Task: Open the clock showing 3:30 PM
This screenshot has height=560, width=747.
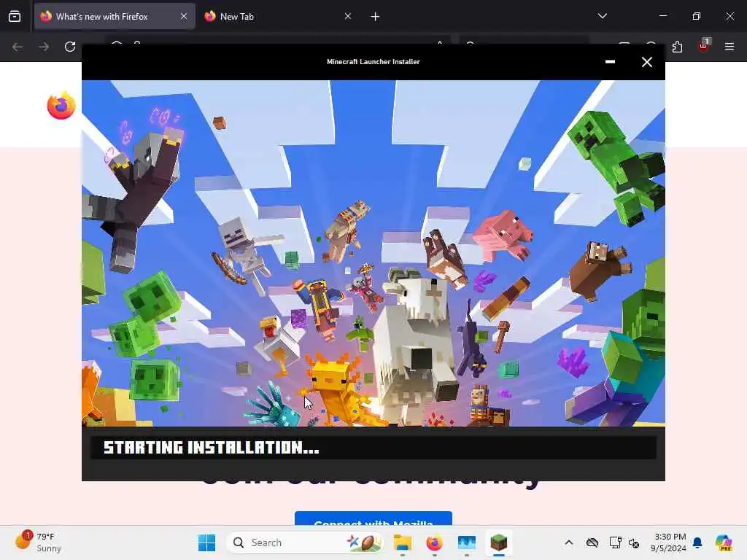Action: coord(669,542)
